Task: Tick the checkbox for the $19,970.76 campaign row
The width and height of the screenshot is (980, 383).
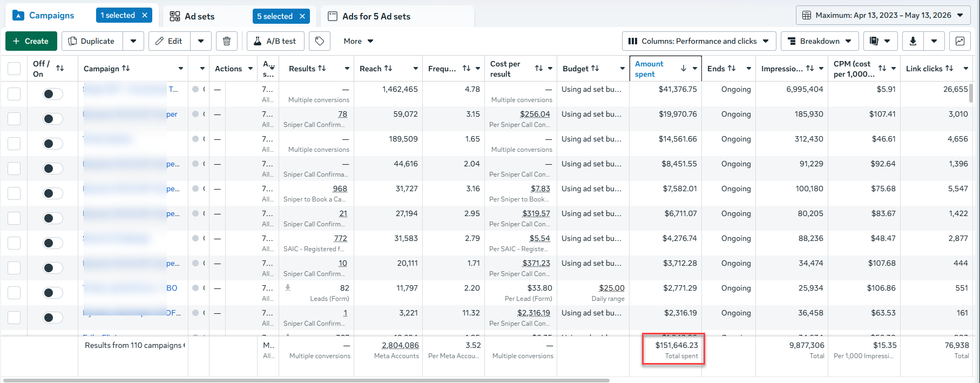Action: click(14, 119)
